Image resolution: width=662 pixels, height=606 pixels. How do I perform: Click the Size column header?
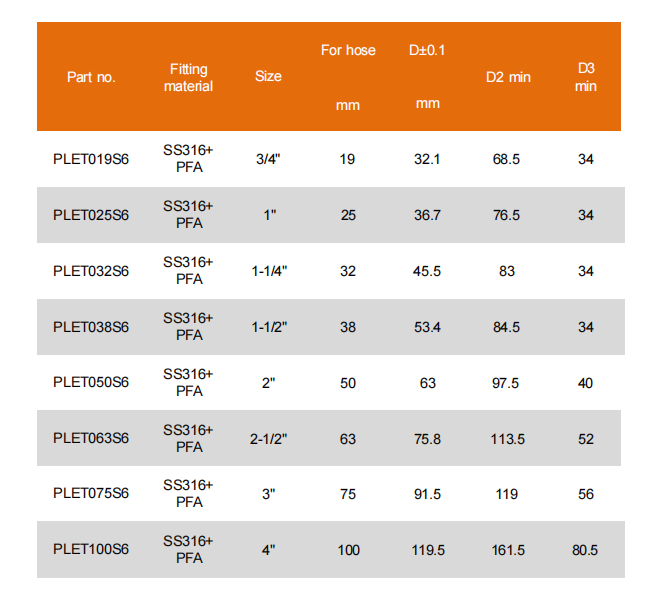point(268,76)
